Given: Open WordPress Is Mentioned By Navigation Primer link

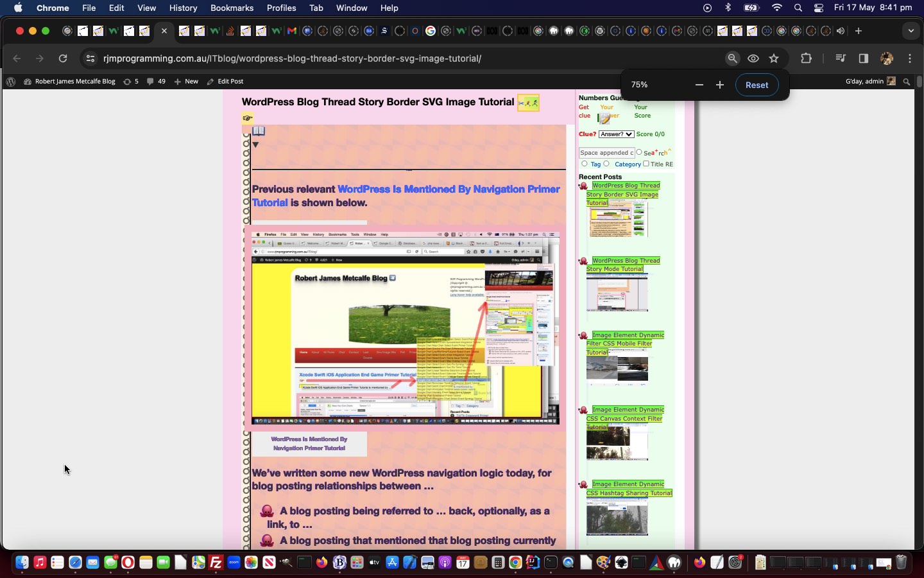Looking at the screenshot, I should (x=406, y=196).
